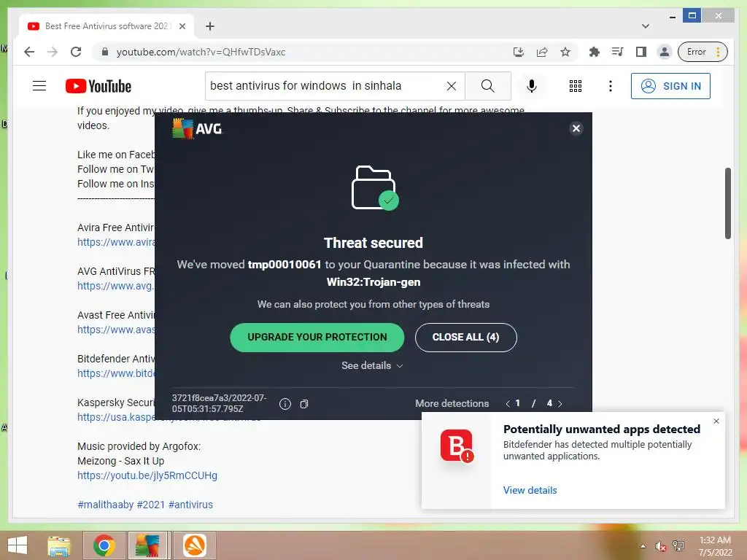Viewport: 747px width, 560px height.
Task: Click the network tray icon
Action: point(678,546)
